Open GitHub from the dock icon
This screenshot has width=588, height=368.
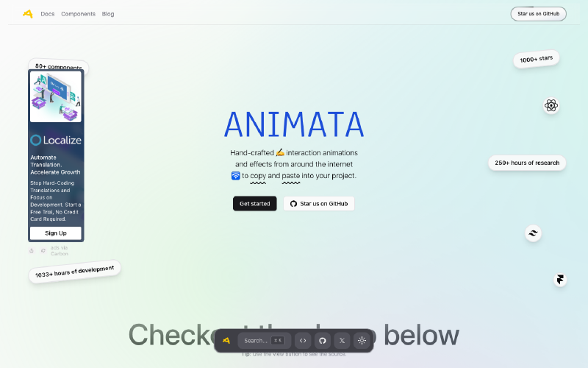pyautogui.click(x=322, y=341)
